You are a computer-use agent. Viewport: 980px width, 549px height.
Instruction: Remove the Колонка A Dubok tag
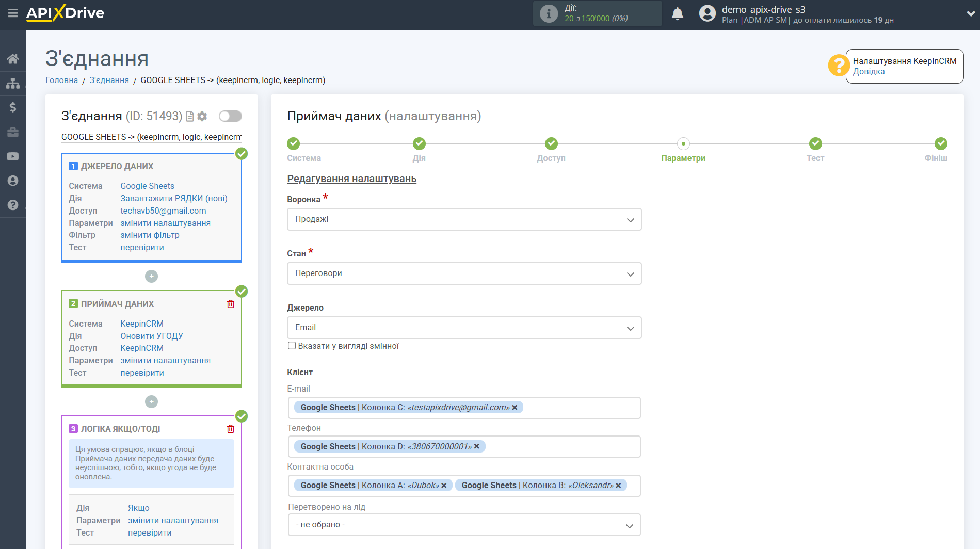(444, 486)
